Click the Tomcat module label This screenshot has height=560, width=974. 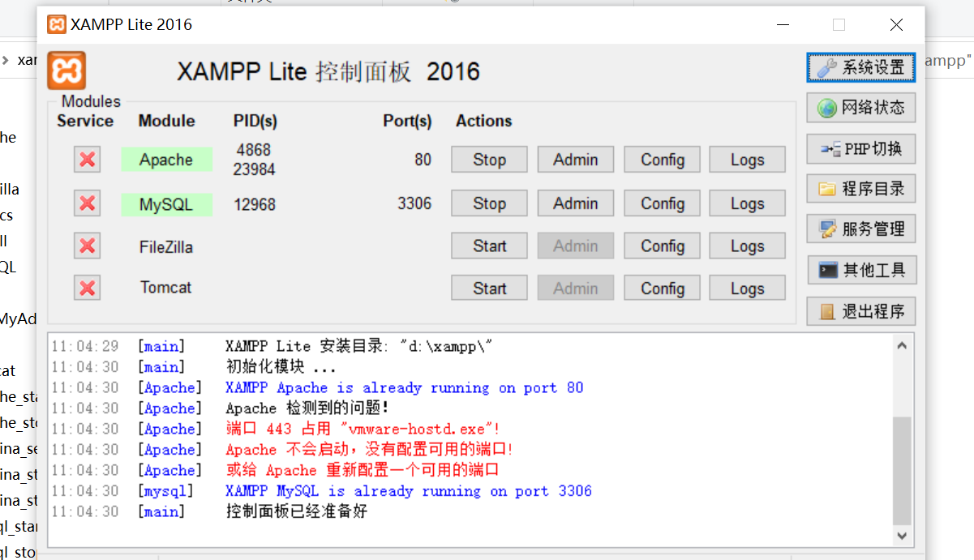tap(166, 288)
